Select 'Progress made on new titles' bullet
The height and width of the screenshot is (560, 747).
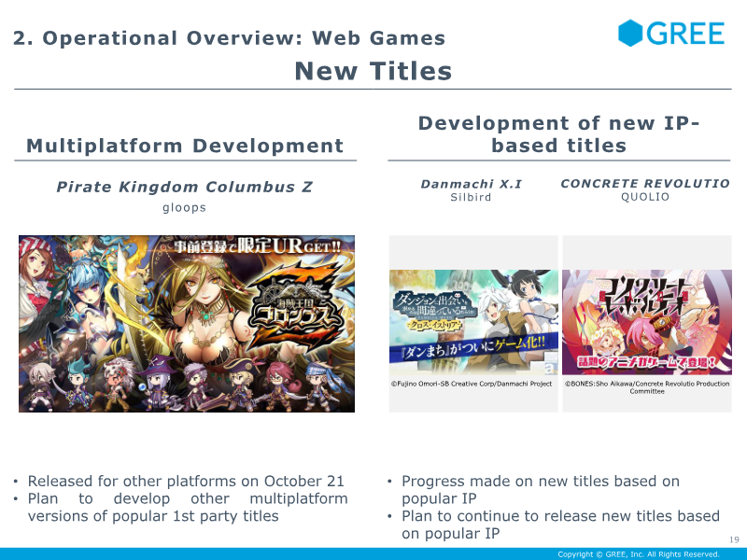541,489
